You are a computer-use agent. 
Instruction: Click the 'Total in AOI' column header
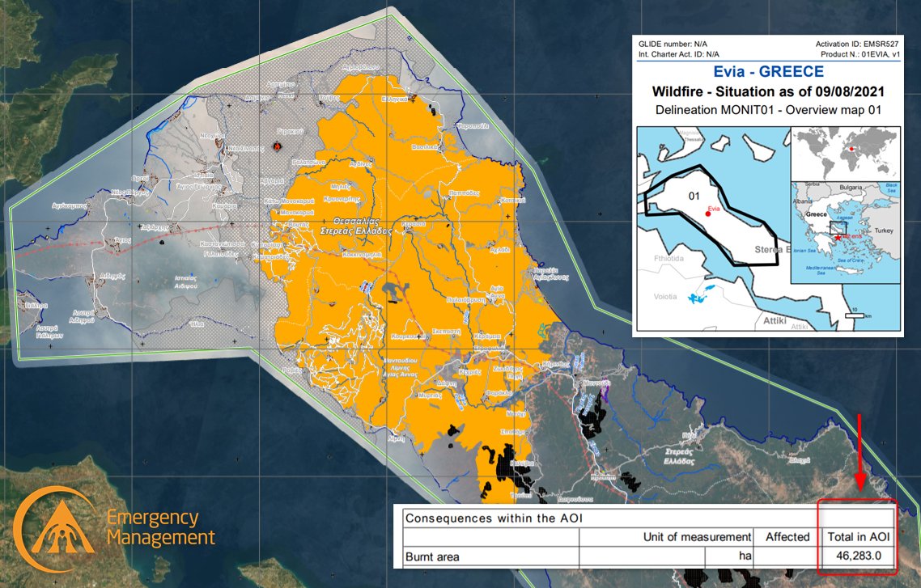[x=858, y=536]
